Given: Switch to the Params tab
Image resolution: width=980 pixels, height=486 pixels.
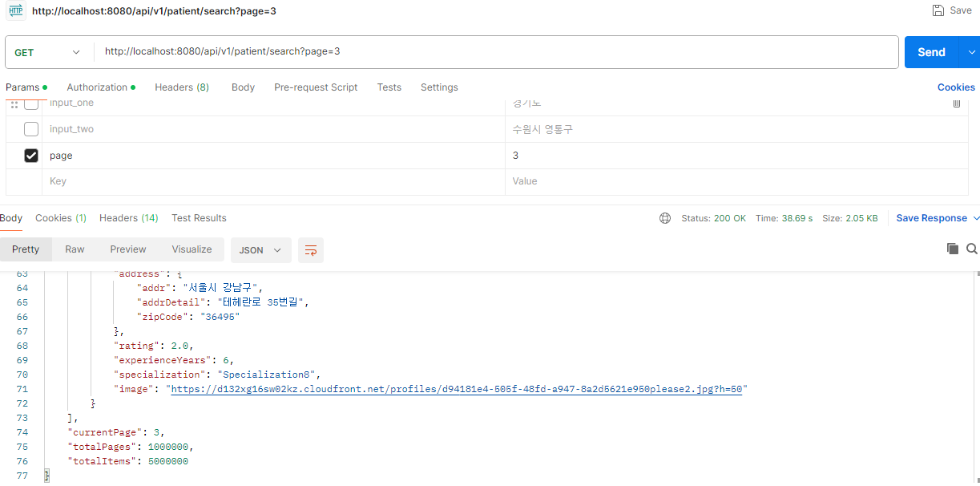Looking at the screenshot, I should coord(26,87).
